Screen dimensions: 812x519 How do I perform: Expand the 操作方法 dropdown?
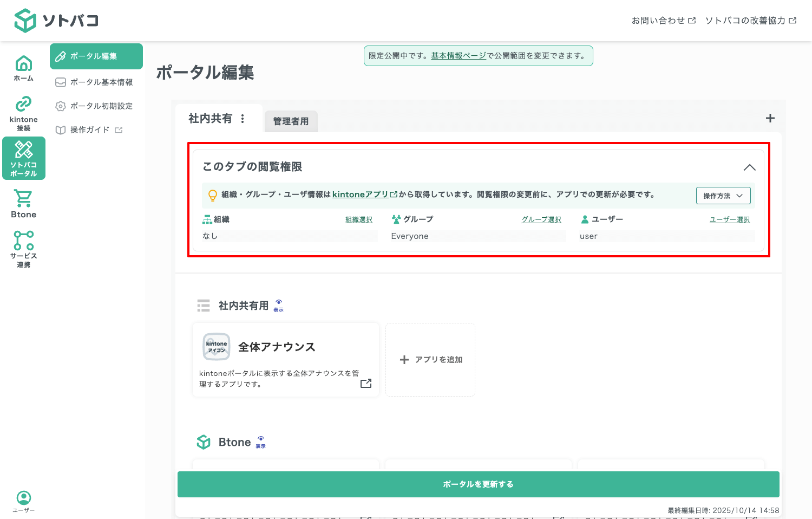tap(723, 196)
